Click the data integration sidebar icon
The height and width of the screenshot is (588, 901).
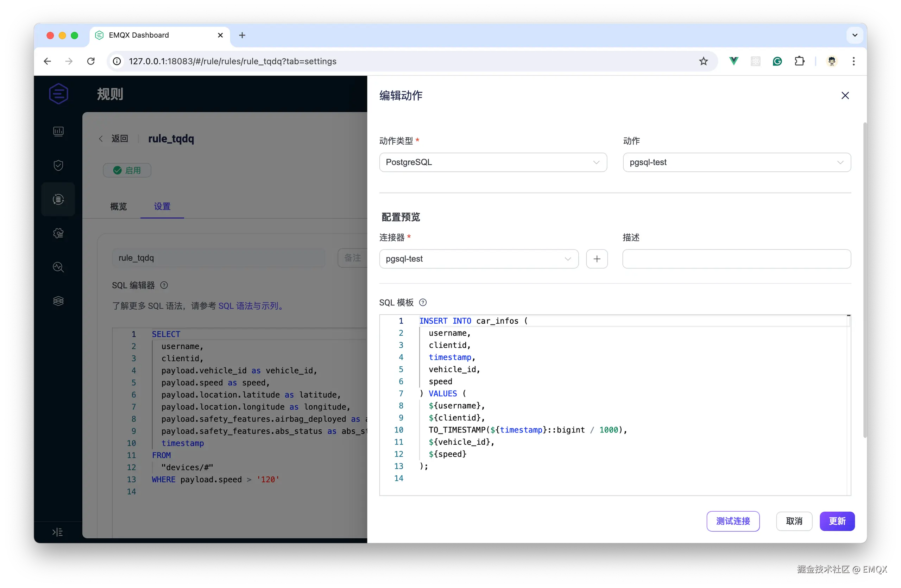tap(58, 200)
